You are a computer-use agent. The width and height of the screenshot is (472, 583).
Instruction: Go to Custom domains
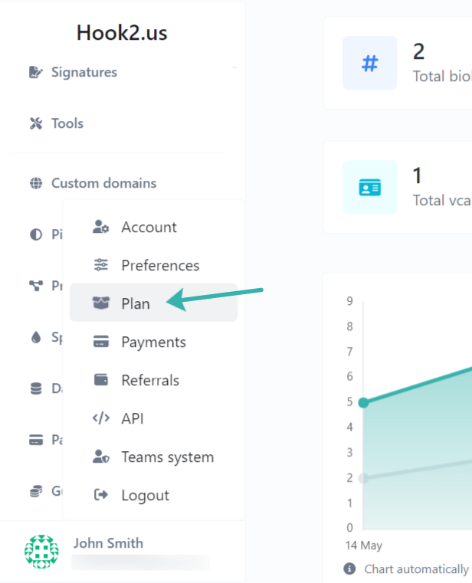tap(104, 183)
